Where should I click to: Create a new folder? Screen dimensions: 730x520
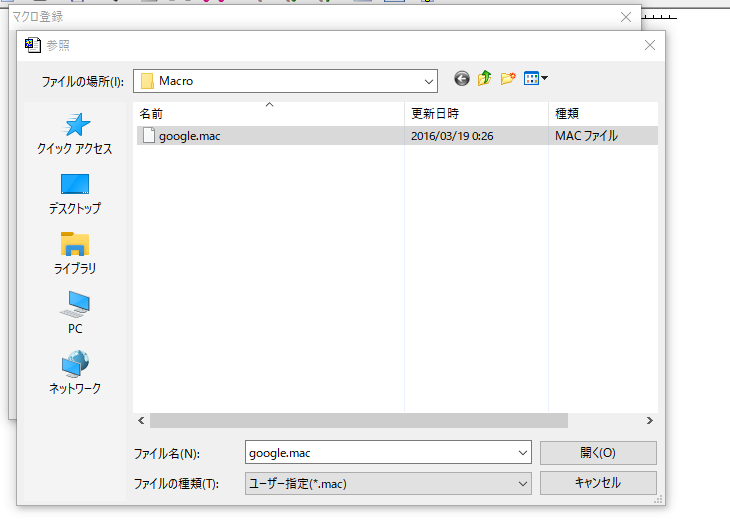[x=508, y=78]
